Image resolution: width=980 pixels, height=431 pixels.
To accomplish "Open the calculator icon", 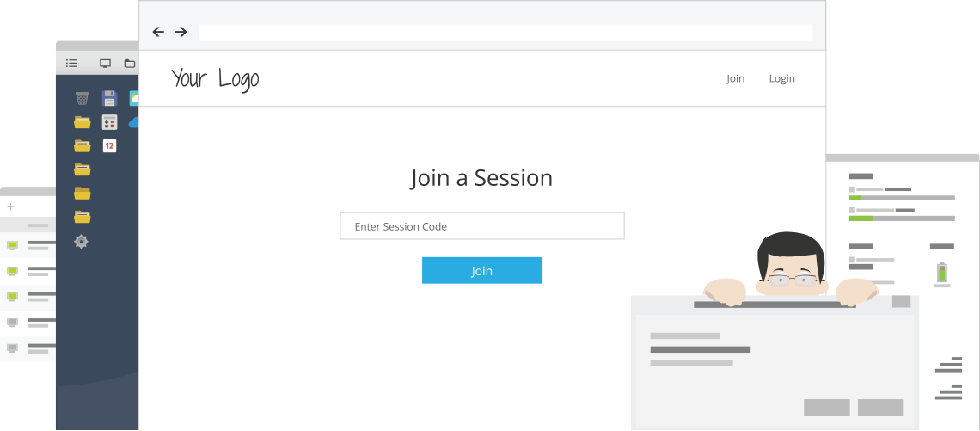I will [109, 122].
